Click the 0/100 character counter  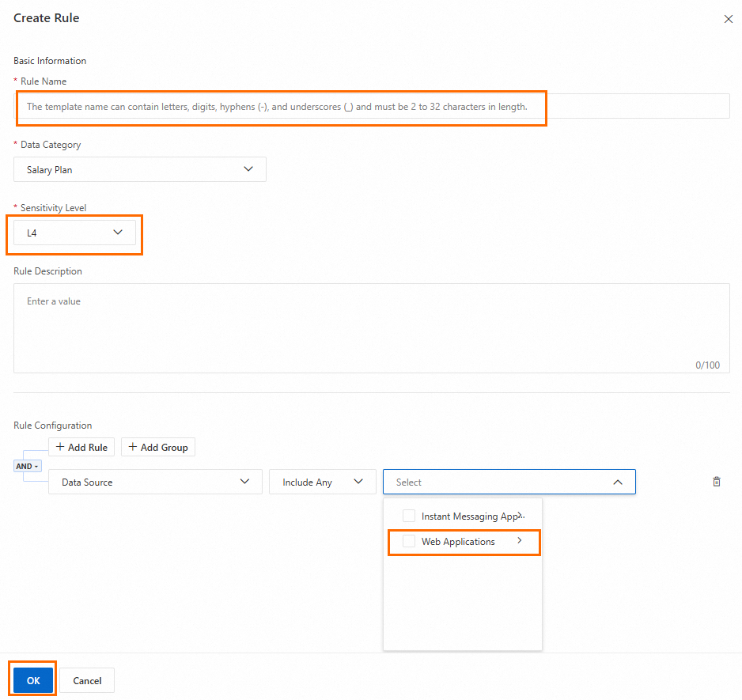(x=707, y=365)
